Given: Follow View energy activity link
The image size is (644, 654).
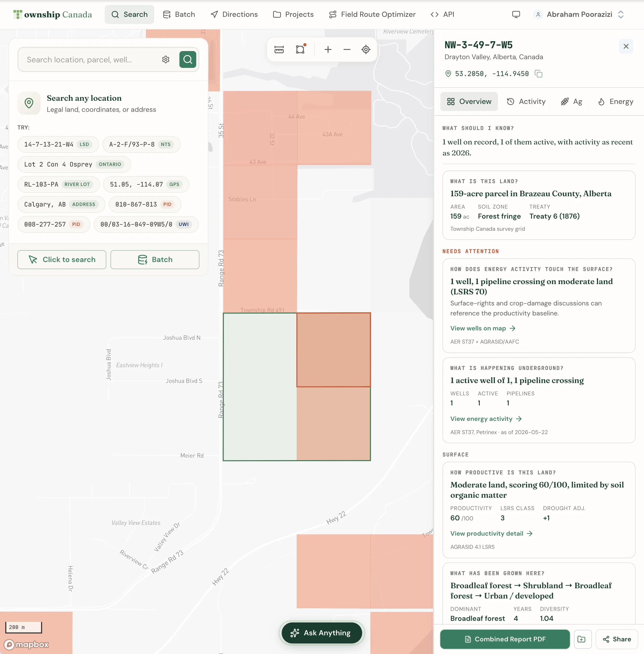Looking at the screenshot, I should pyautogui.click(x=486, y=419).
